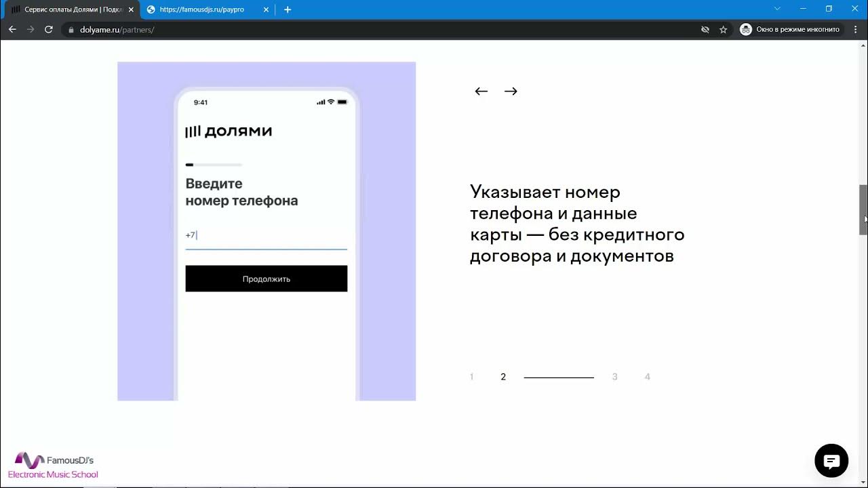Viewport: 868px width, 488px height.
Task: Open the tab search dropdown chevron
Action: pyautogui.click(x=777, y=9)
